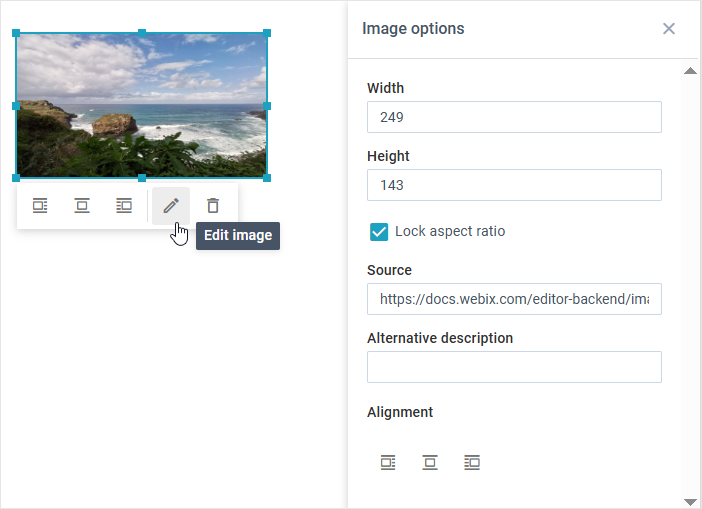Click the right-middle image resize handle
Image resolution: width=702 pixels, height=509 pixels.
pyautogui.click(x=267, y=105)
